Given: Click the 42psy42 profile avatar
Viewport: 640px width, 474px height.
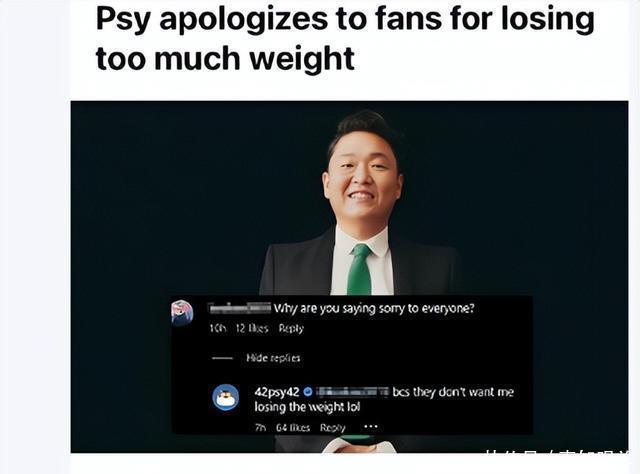Looking at the screenshot, I should click(226, 397).
